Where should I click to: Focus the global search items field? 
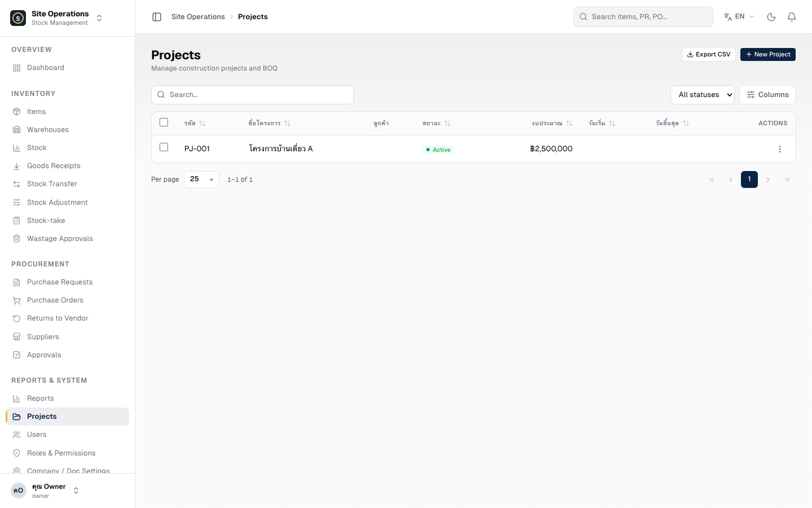[x=643, y=17]
